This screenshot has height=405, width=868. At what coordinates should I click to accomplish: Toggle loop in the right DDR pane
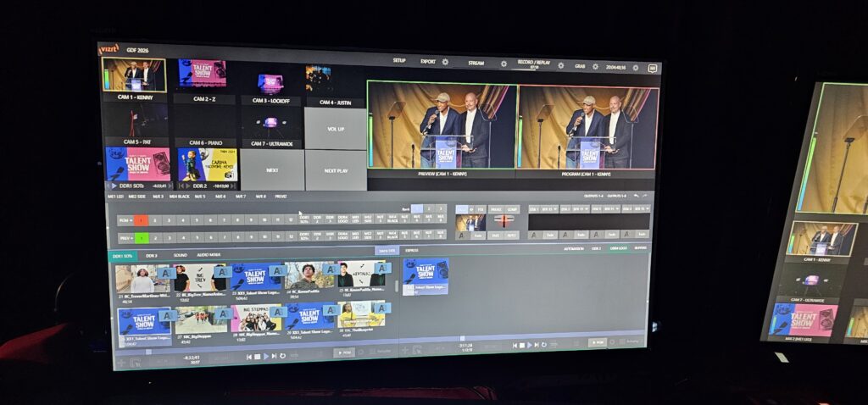pos(543,345)
